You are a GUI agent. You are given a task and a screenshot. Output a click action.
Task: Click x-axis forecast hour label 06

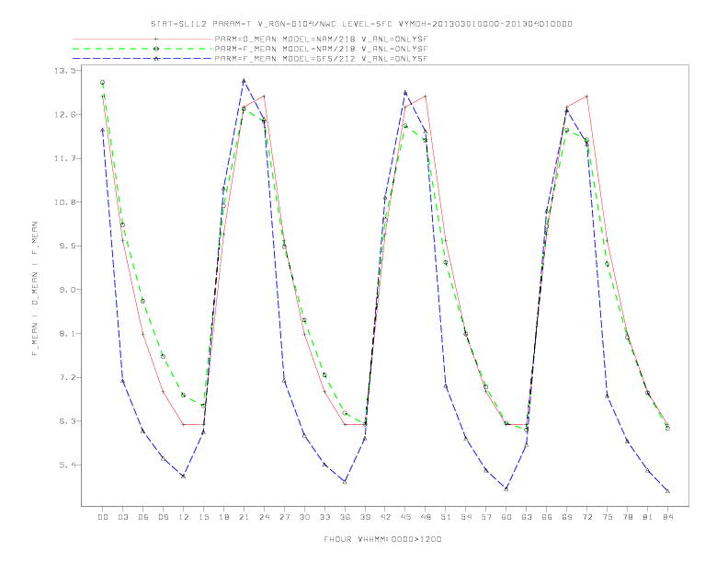[143, 517]
